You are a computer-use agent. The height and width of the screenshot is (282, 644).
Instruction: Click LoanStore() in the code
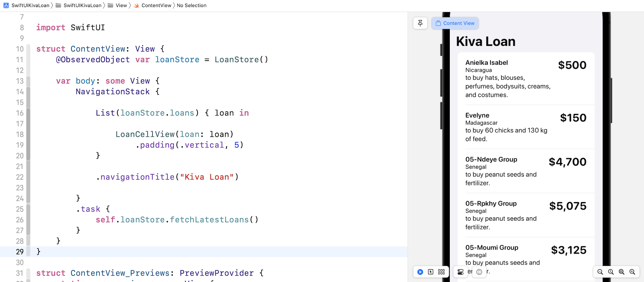(x=241, y=60)
